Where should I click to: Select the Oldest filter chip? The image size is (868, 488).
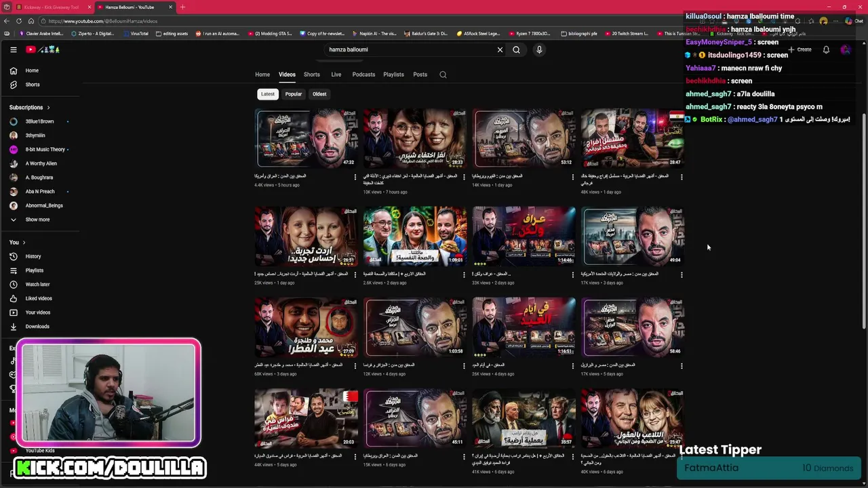(319, 94)
